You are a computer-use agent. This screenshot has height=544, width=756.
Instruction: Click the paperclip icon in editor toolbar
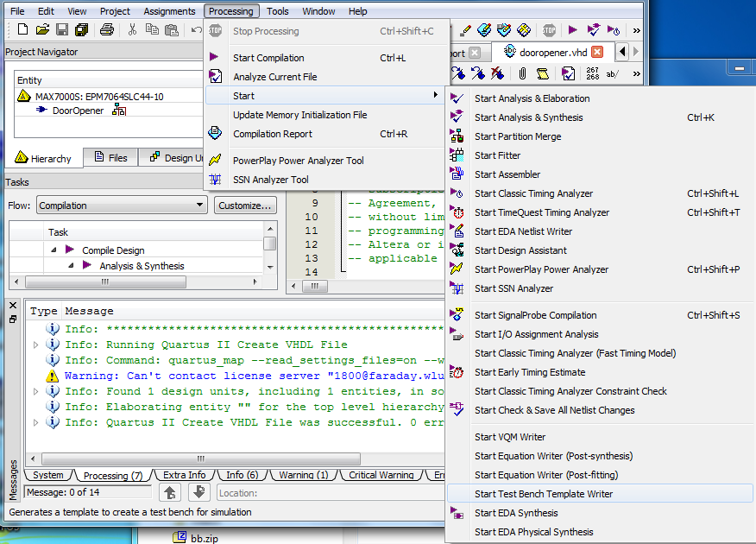point(522,73)
